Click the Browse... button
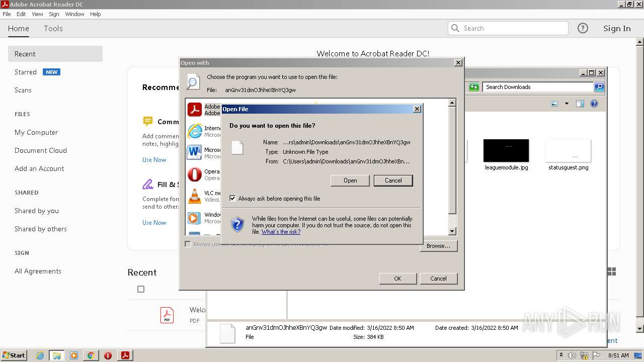Viewport: 644px width, 362px height. coord(438,246)
